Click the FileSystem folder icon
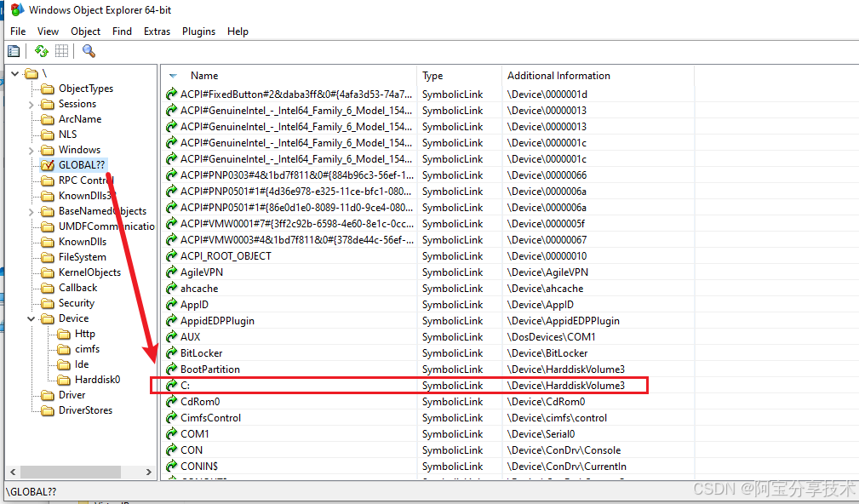Viewport: 859px width, 504px height. tap(49, 257)
